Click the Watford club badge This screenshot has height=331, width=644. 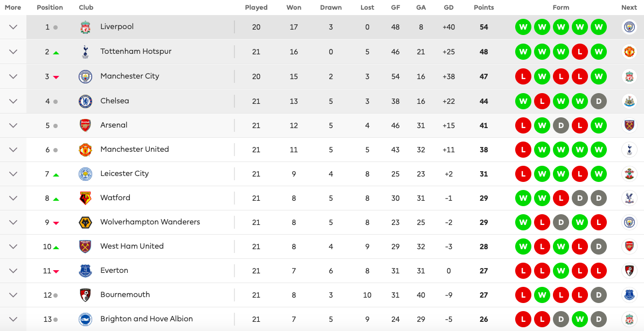point(86,198)
